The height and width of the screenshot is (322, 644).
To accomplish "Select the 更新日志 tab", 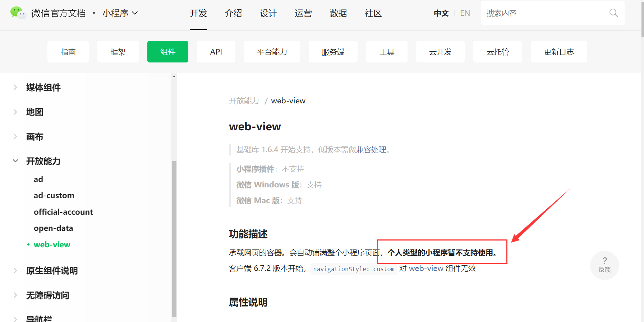I will pyautogui.click(x=559, y=52).
